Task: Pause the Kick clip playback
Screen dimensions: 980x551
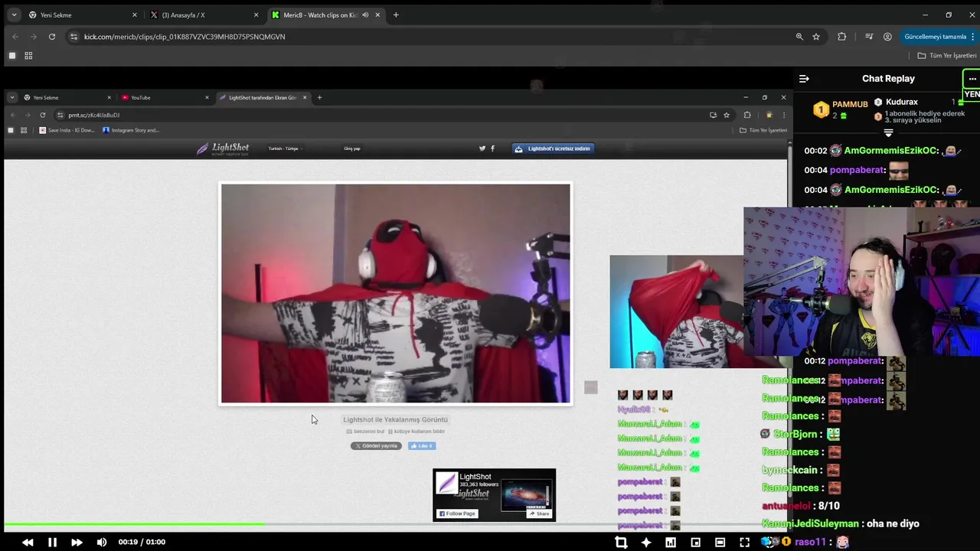Action: pyautogui.click(x=52, y=542)
